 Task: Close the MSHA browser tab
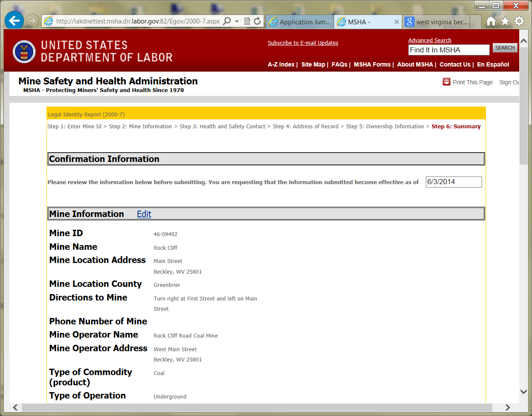coord(396,22)
